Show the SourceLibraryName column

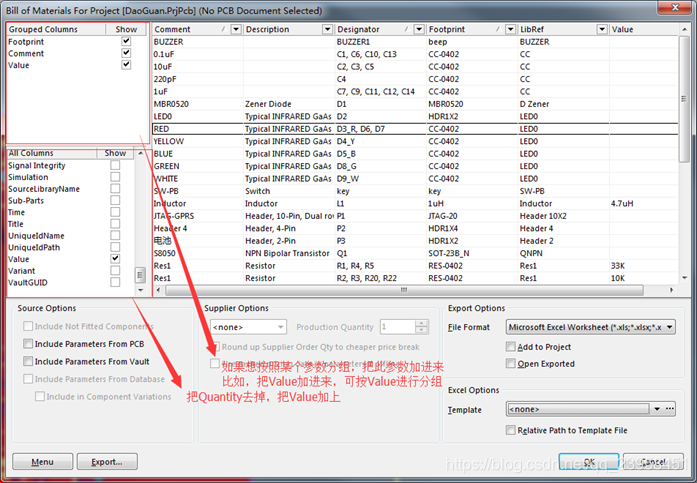click(x=115, y=188)
